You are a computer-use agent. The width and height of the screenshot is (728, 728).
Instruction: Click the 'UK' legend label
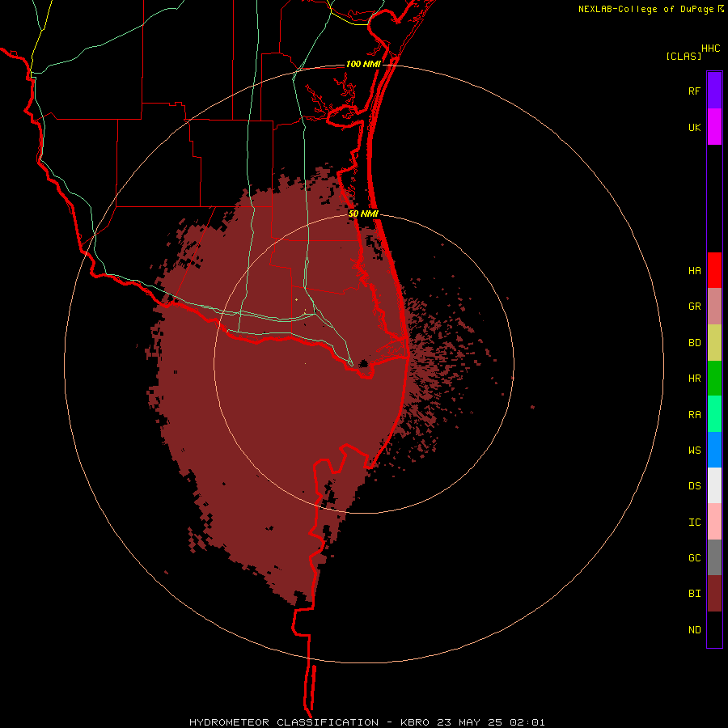(694, 127)
